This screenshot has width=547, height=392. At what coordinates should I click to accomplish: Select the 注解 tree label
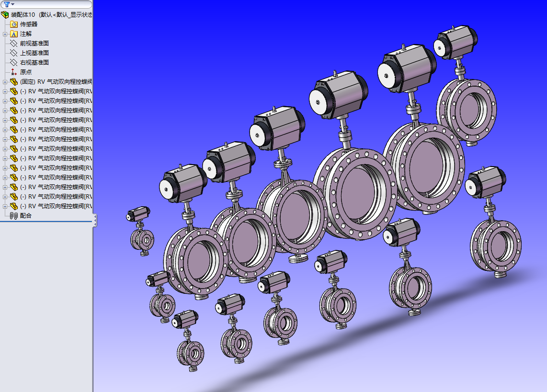click(26, 34)
